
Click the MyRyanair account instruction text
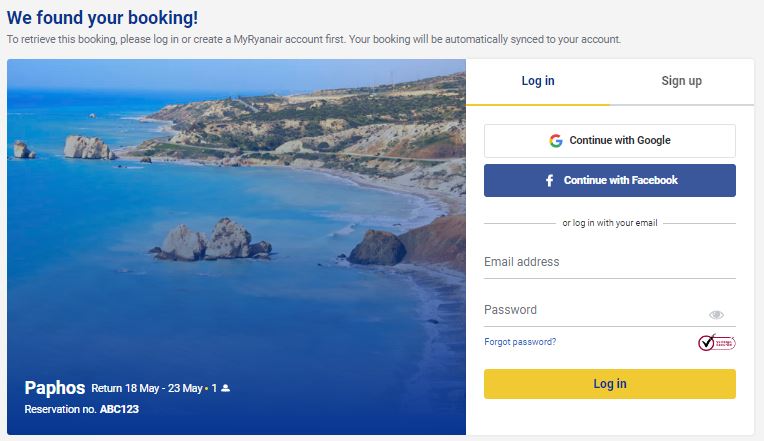[x=313, y=40]
